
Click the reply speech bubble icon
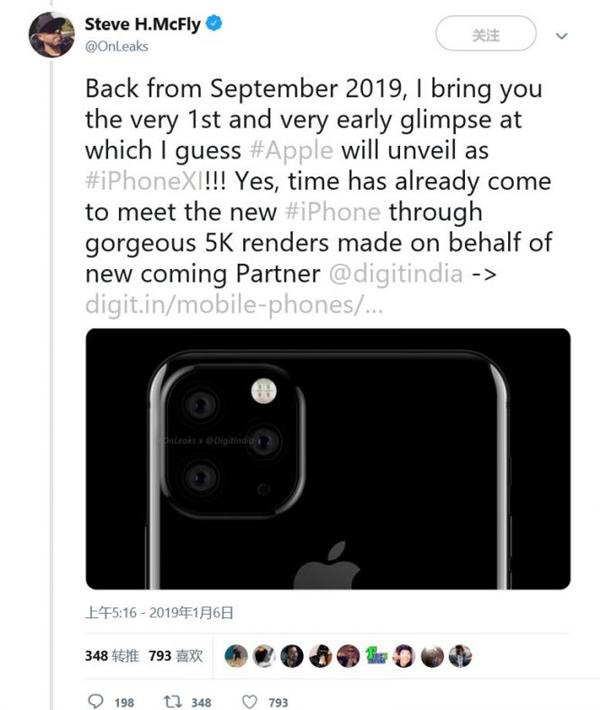[x=97, y=702]
